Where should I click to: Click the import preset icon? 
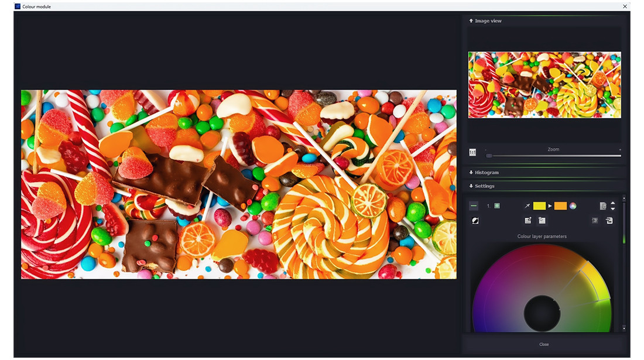point(609,221)
